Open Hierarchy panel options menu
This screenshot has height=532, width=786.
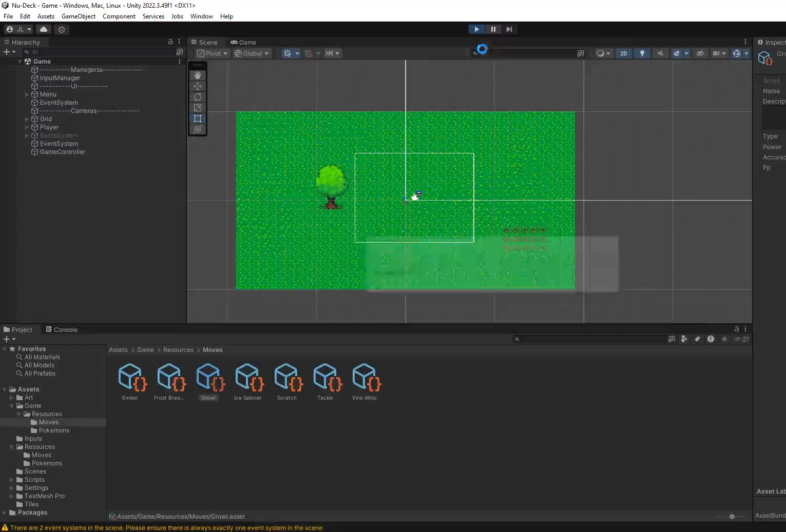(179, 42)
